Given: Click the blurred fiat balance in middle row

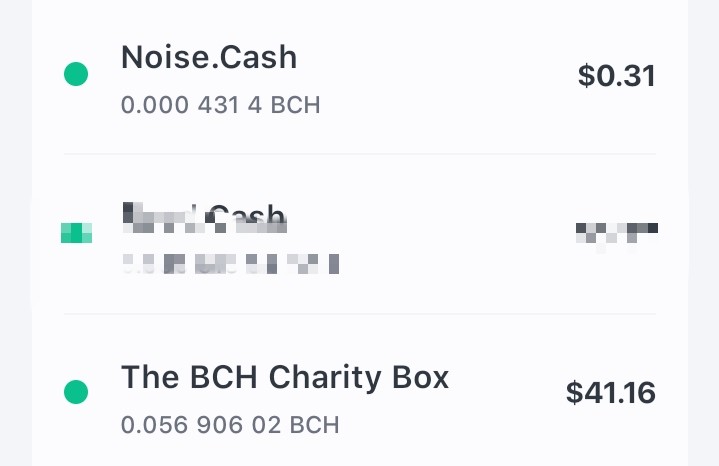Looking at the screenshot, I should (x=617, y=233).
